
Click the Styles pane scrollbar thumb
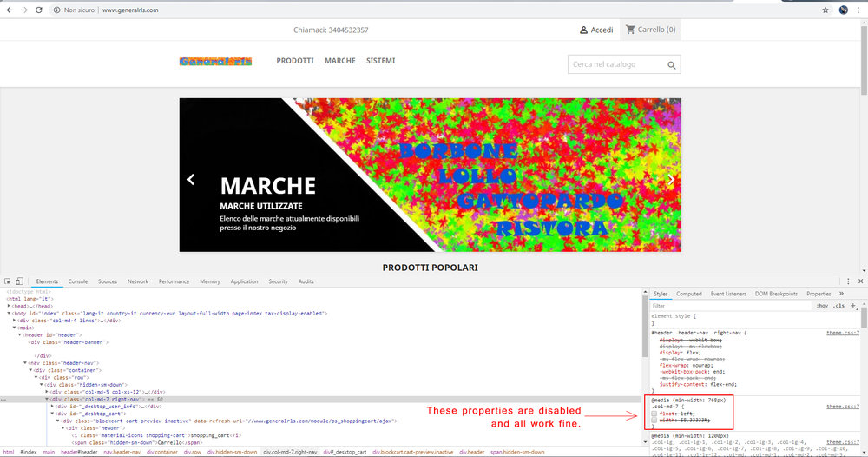[864, 318]
